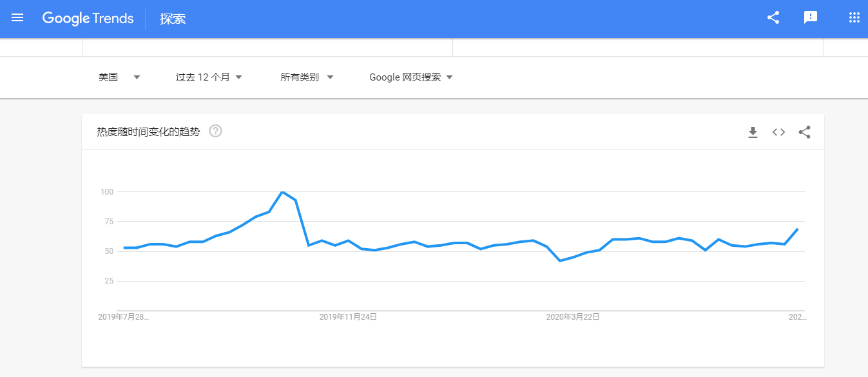The image size is (868, 377).
Task: Download the trend chart data as CSV
Action: 753,132
